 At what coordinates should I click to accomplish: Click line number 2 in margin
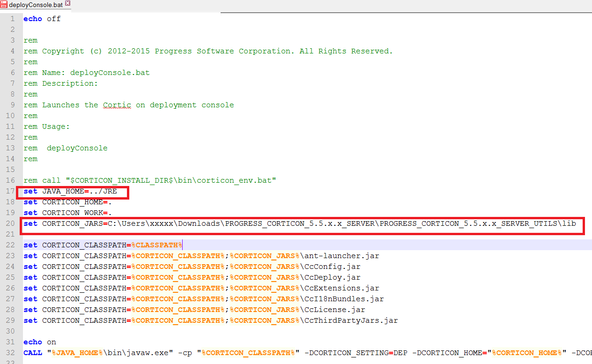click(13, 30)
